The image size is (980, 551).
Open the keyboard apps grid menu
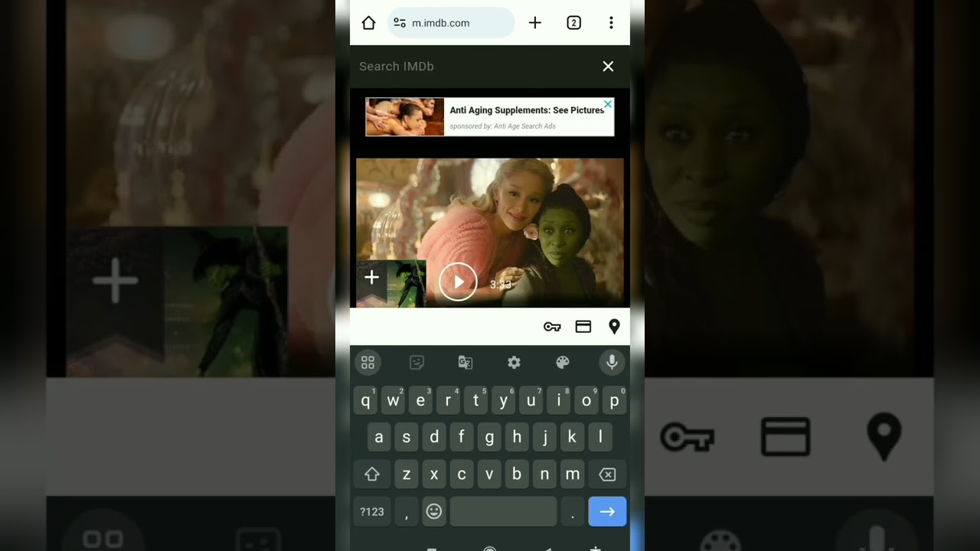pos(367,363)
